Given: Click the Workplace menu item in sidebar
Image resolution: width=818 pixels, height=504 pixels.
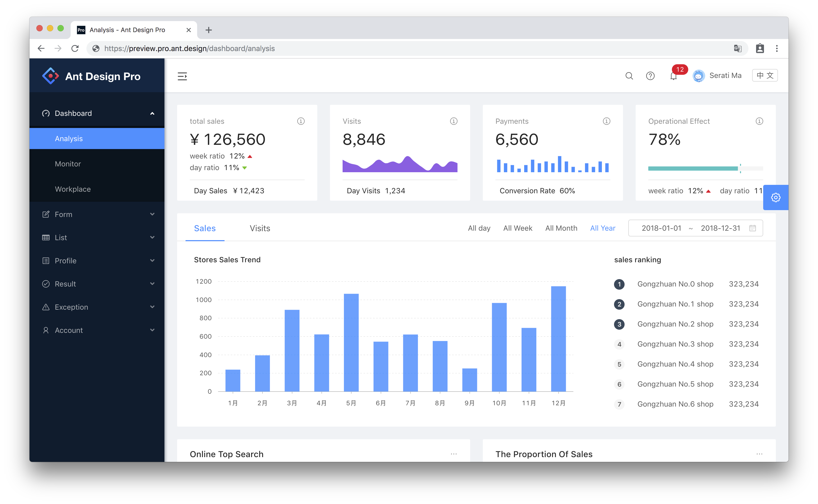Looking at the screenshot, I should (73, 189).
